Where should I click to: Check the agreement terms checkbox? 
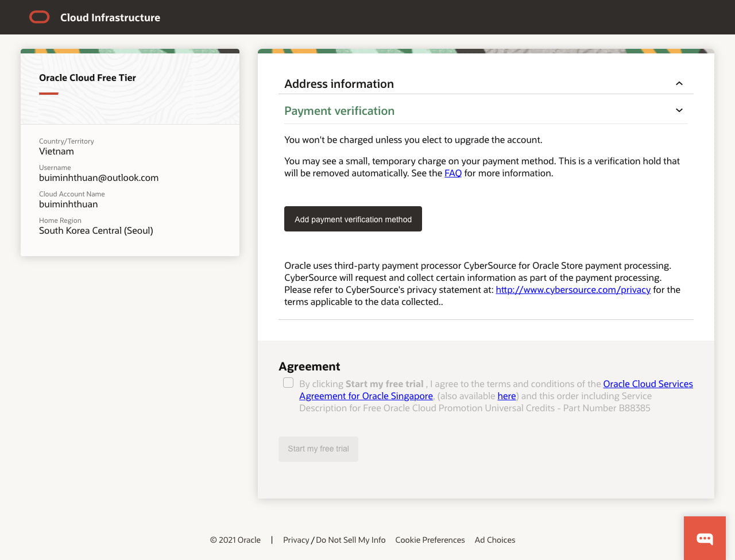(x=288, y=383)
